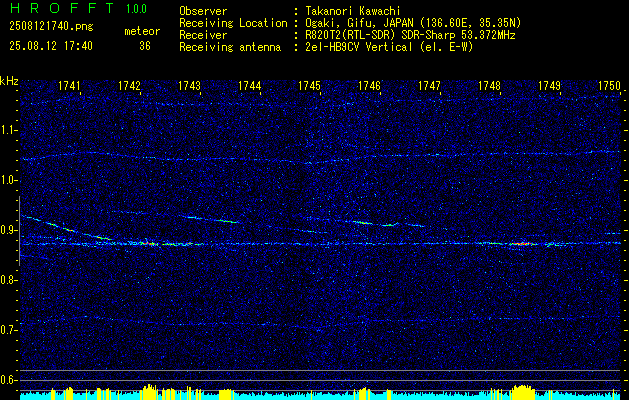This screenshot has height=400, width=629.
Task: Click frequency axis label 1.1
Action: coord(8,130)
